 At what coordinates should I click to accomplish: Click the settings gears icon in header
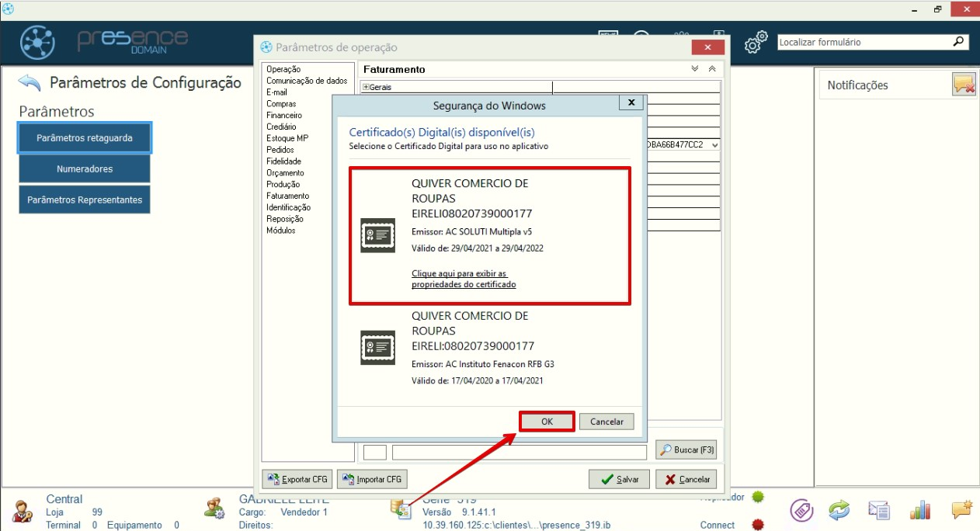(x=756, y=43)
